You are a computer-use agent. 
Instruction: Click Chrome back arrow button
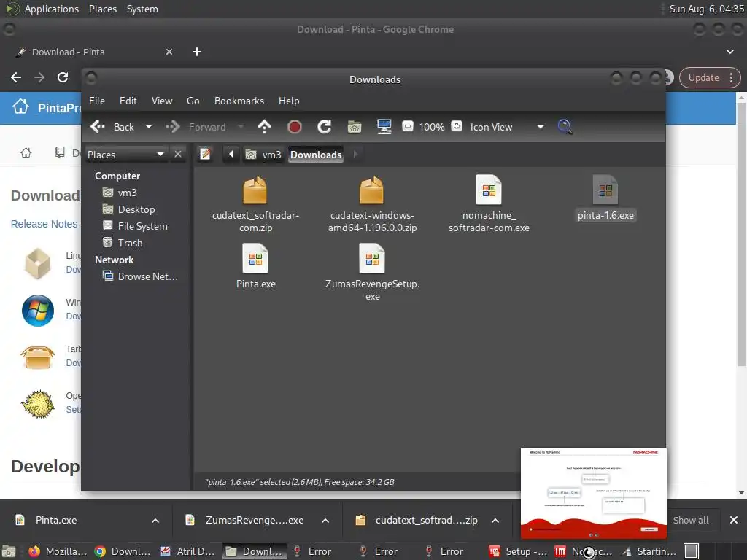(16, 77)
